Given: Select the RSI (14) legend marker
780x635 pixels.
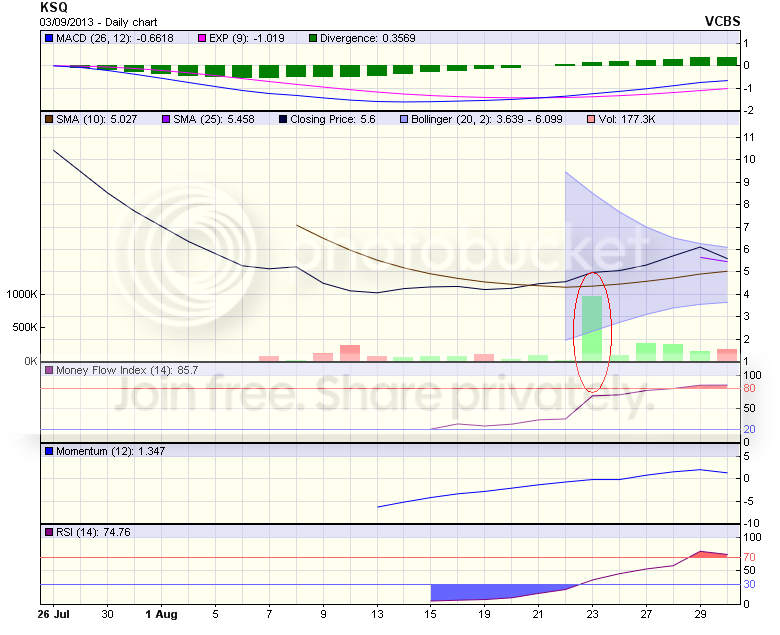Looking at the screenshot, I should pyautogui.click(x=48, y=532).
